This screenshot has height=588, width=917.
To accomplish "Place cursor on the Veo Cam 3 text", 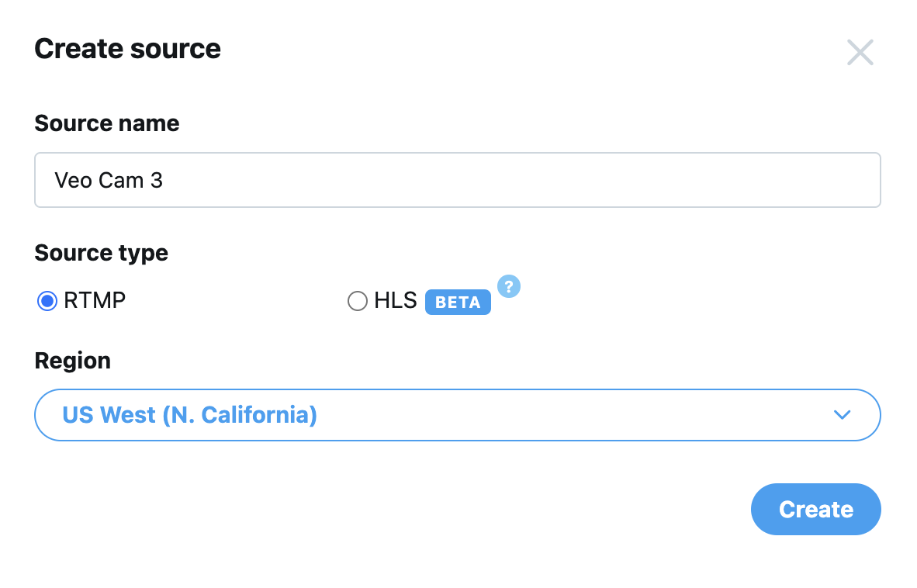I will pos(108,180).
